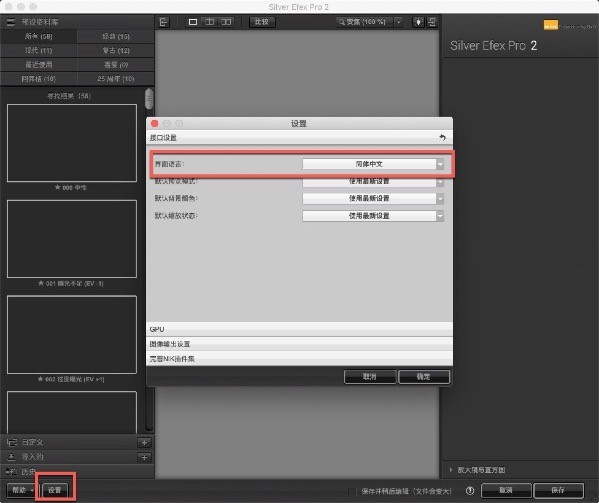Collapse the 接口设置 section header
The image size is (599, 503).
[x=300, y=137]
